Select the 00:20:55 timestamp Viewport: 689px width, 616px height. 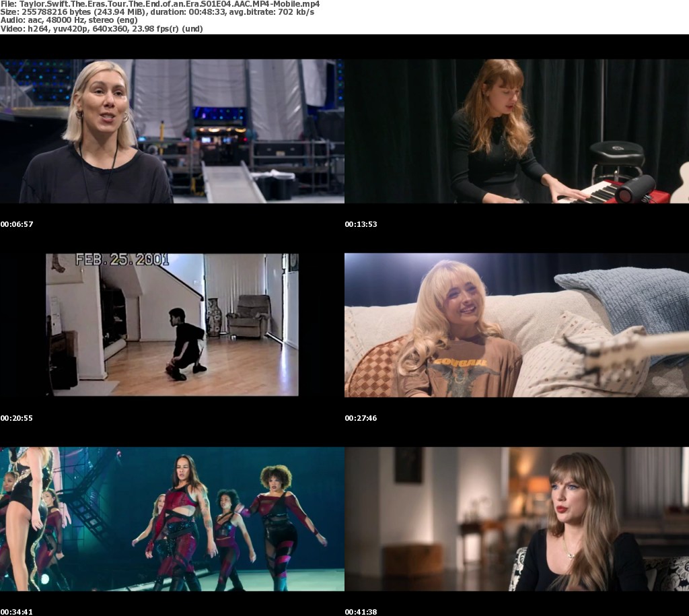17,418
